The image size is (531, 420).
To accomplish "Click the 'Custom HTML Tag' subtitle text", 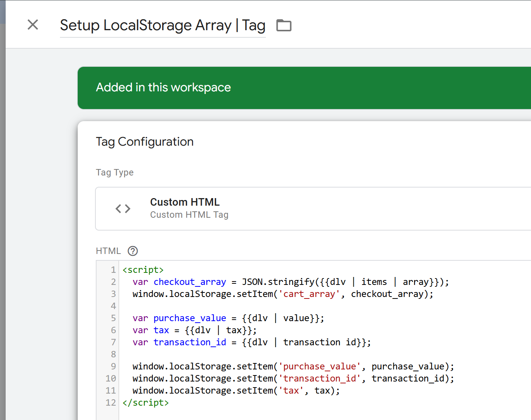I will coord(189,215).
